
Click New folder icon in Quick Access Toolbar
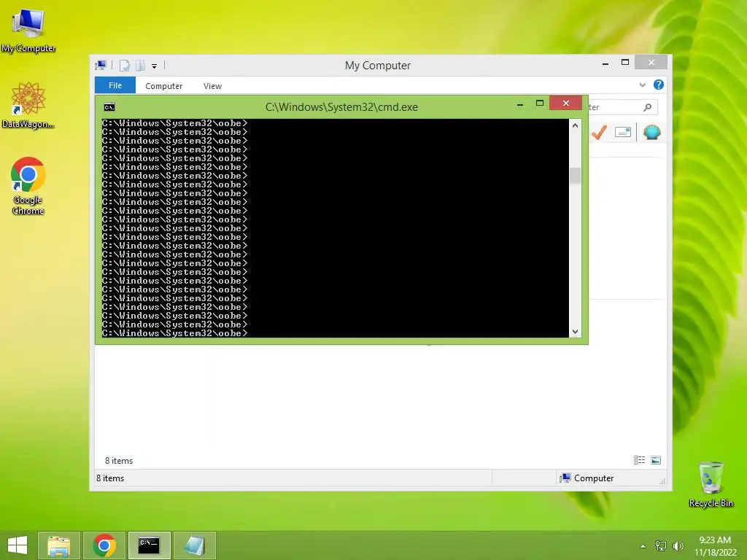(140, 66)
